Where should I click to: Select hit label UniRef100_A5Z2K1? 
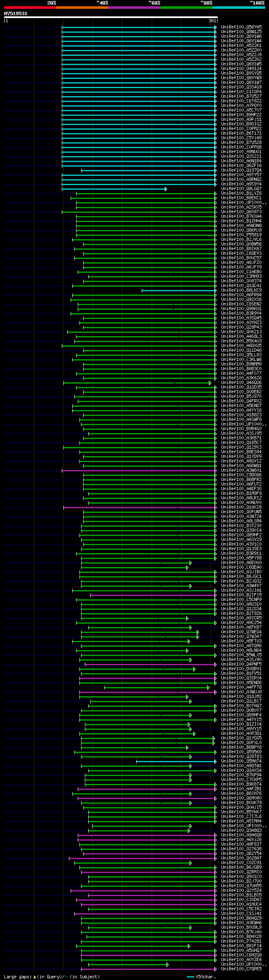tap(241, 46)
